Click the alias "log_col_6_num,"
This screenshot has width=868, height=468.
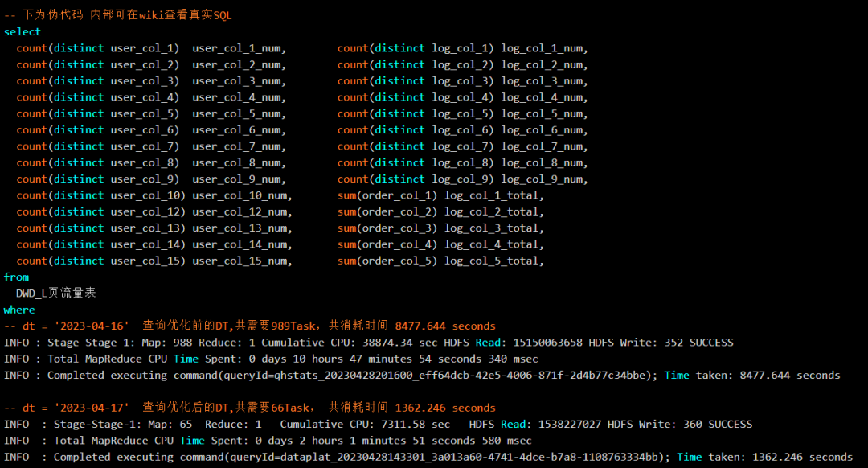(x=545, y=129)
